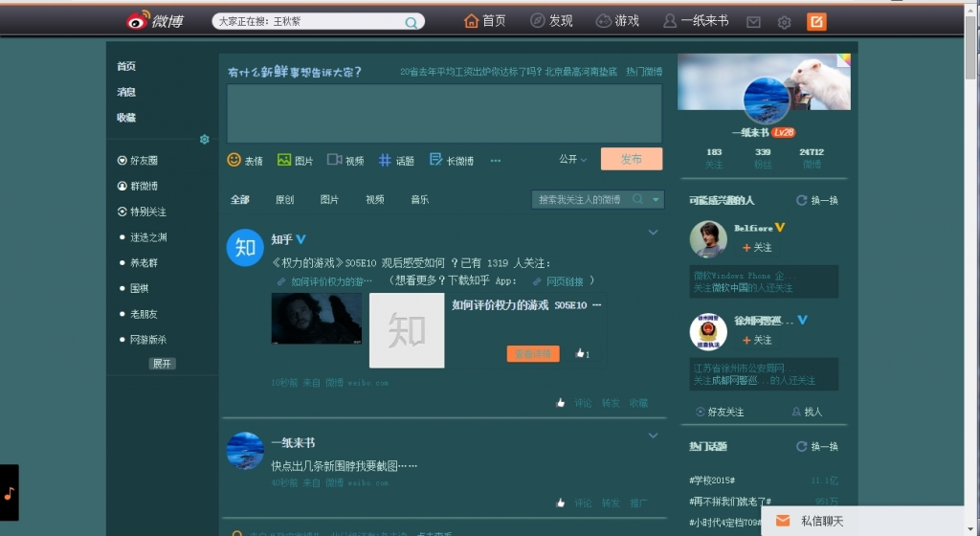Open 长微博 long post tool
Image resolution: width=980 pixels, height=536 pixels.
[x=452, y=160]
